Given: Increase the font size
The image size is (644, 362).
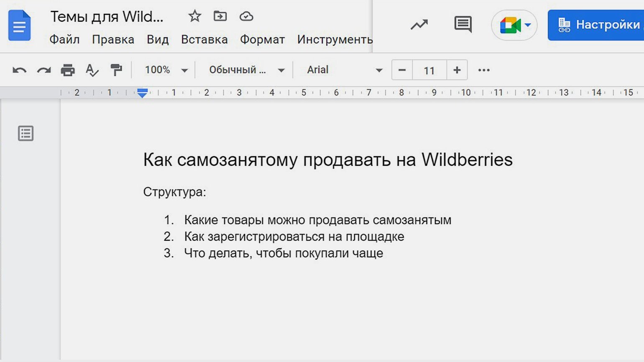Looking at the screenshot, I should [x=457, y=70].
